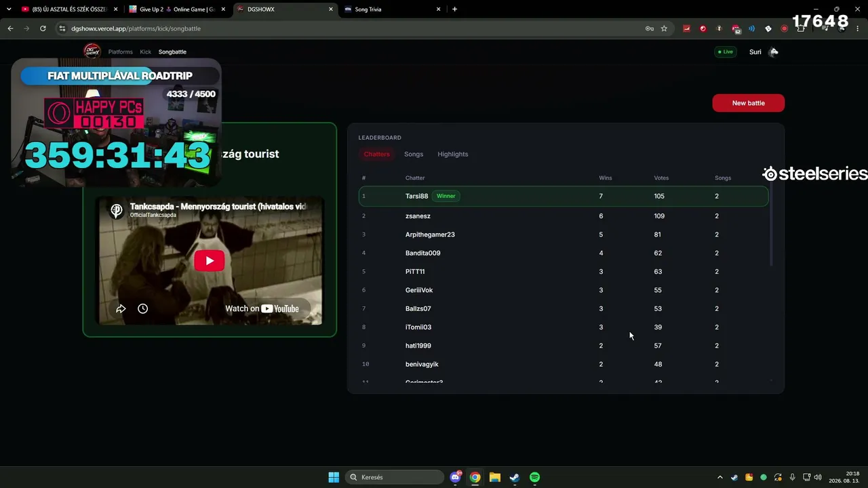Start a New battle
The height and width of the screenshot is (488, 868).
[748, 103]
